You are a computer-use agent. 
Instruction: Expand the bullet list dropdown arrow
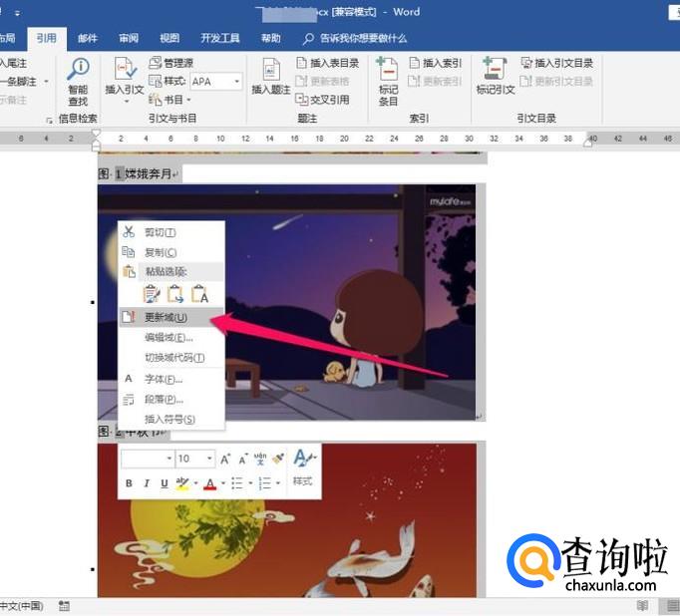[x=250, y=482]
